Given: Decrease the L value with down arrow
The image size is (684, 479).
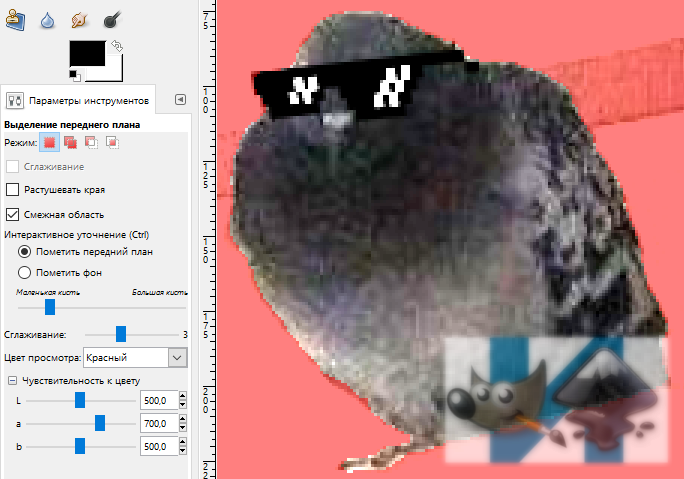Looking at the screenshot, I should coord(183,405).
